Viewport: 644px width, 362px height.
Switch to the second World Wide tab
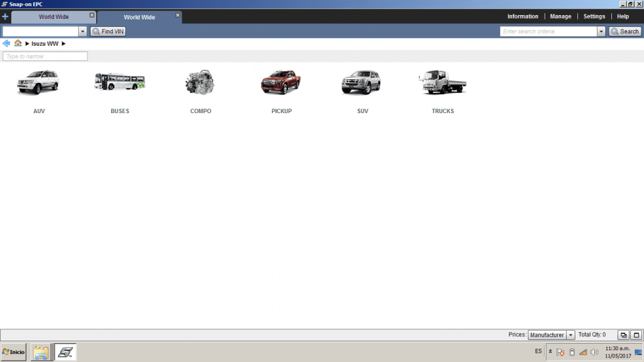tap(139, 17)
